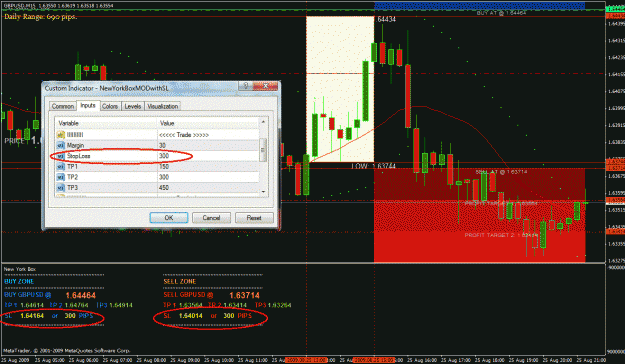
Task: Select the TP1 value 150 cell
Action: (208, 167)
